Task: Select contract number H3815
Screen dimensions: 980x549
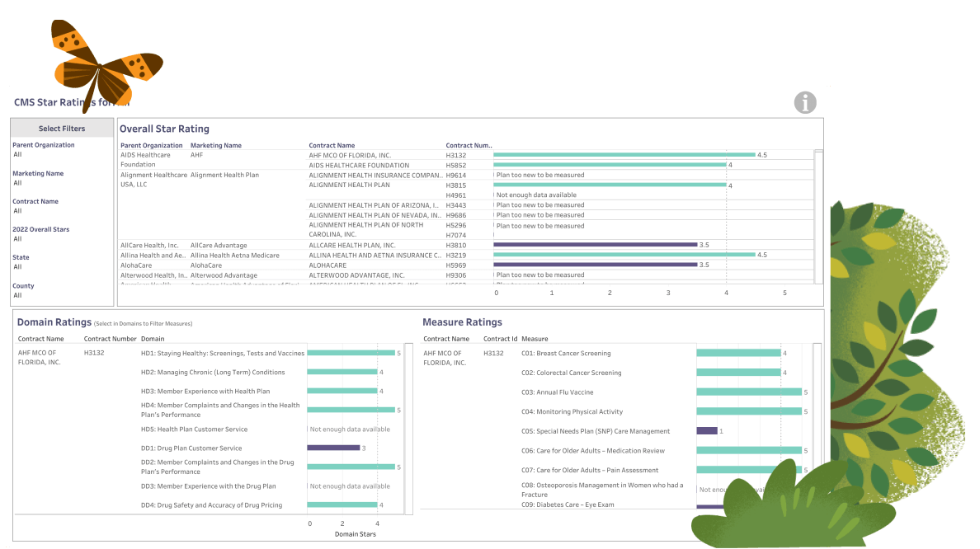Action: pyautogui.click(x=455, y=185)
